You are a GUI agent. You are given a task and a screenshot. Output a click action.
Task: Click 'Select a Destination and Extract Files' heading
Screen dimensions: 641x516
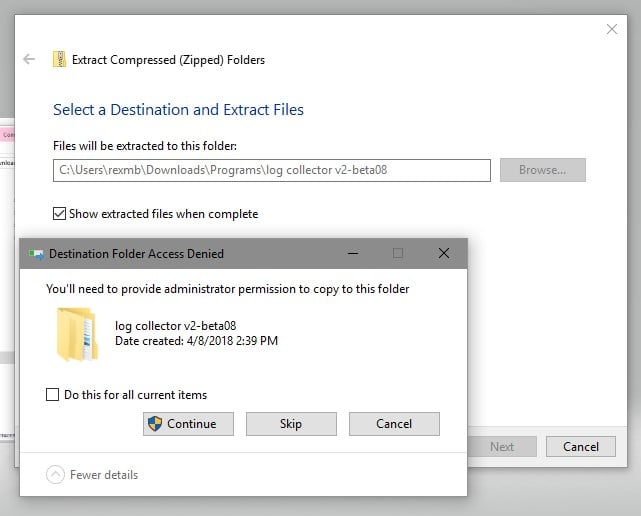178,110
